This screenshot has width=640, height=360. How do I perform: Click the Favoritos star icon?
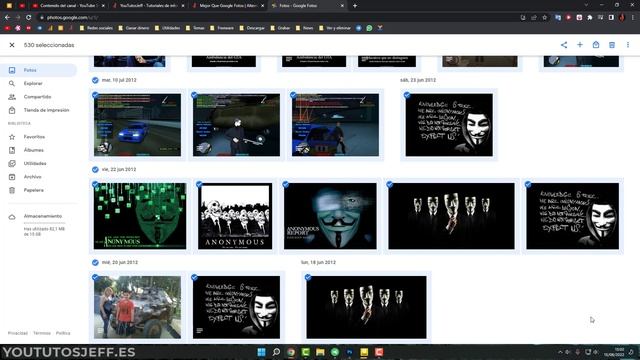12,137
